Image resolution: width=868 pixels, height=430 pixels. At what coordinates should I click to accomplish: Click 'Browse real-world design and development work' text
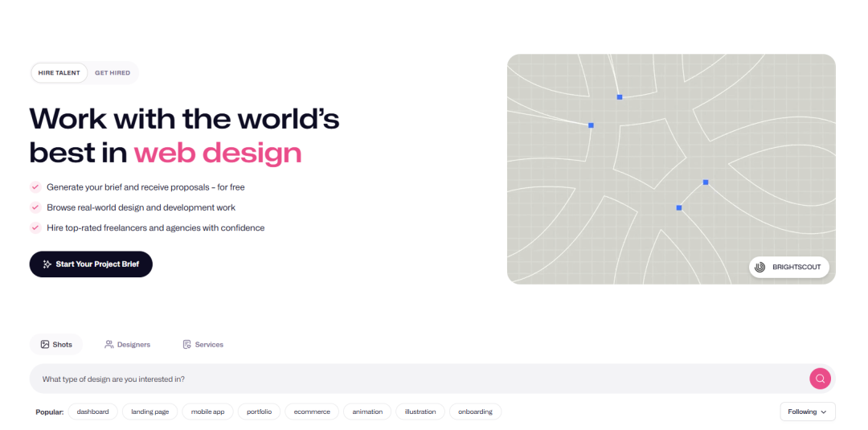pos(141,207)
